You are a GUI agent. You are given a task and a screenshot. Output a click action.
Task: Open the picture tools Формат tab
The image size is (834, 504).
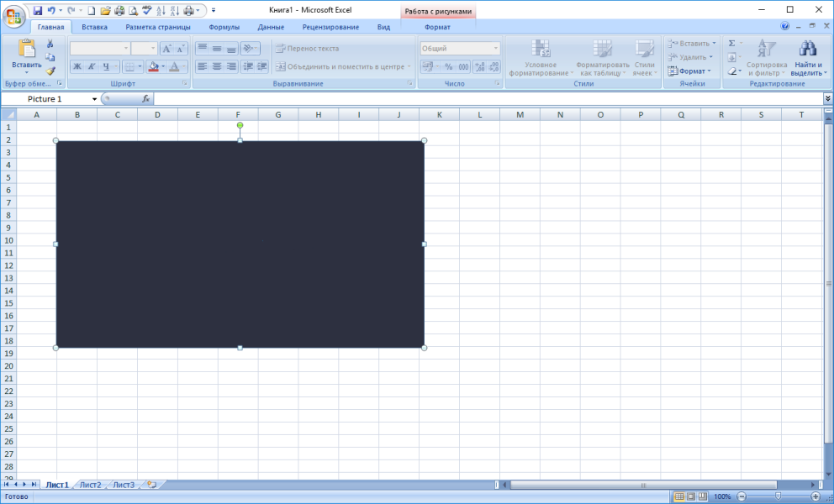[x=437, y=27]
